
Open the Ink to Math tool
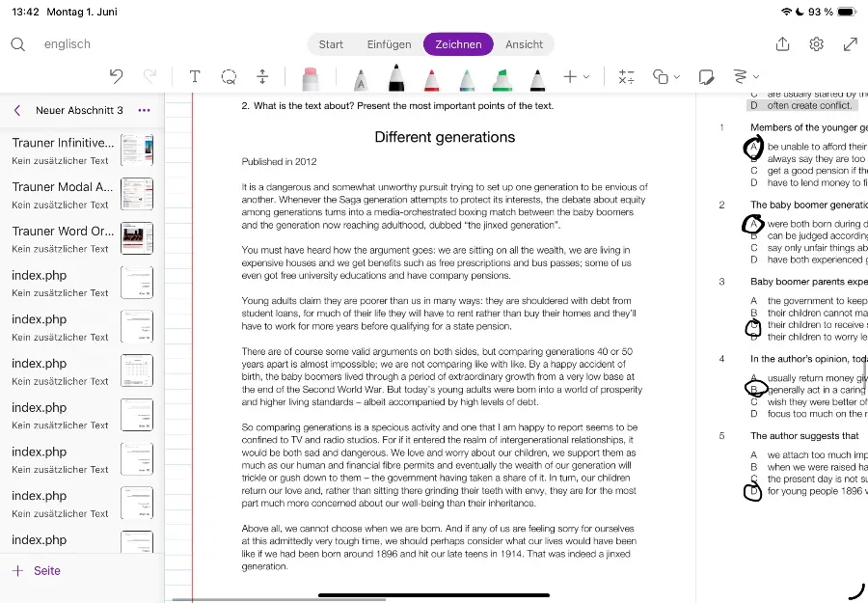click(x=626, y=76)
